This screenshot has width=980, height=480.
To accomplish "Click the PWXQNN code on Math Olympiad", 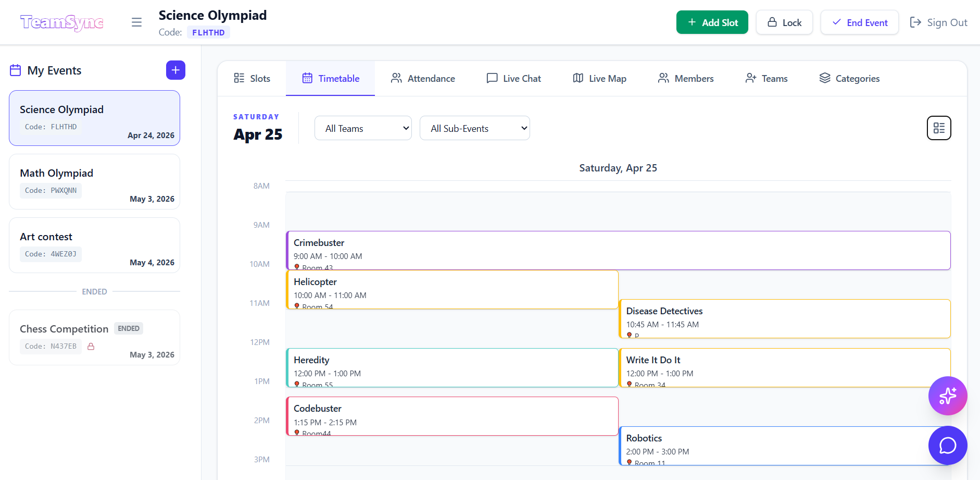I will [51, 191].
